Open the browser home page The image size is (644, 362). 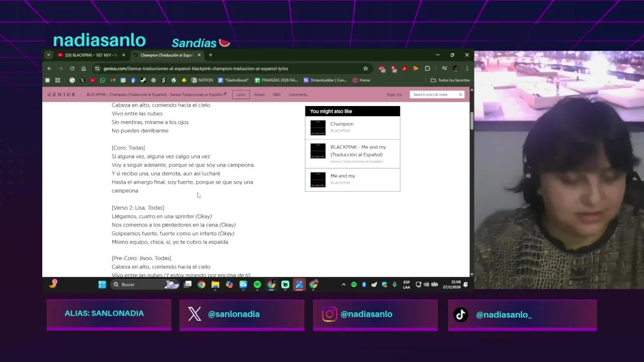click(x=84, y=68)
